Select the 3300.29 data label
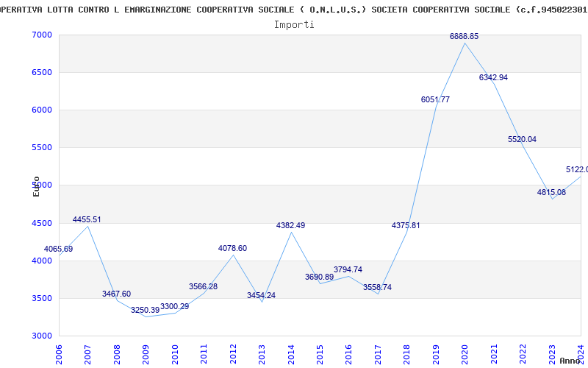This screenshot has height=368, width=588. point(174,306)
